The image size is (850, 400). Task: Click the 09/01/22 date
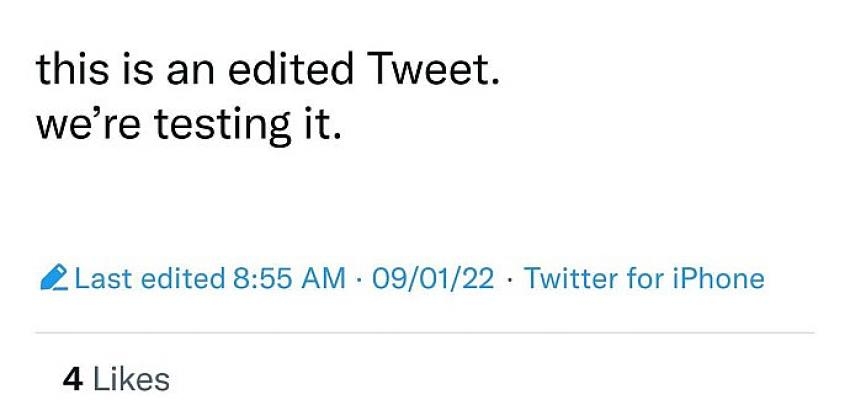[x=432, y=279]
